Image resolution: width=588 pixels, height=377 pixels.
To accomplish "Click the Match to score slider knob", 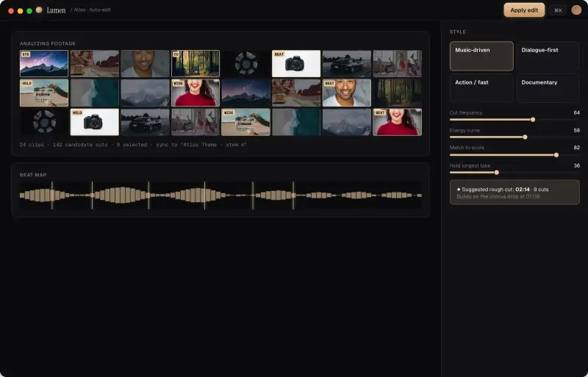I will tap(556, 155).
